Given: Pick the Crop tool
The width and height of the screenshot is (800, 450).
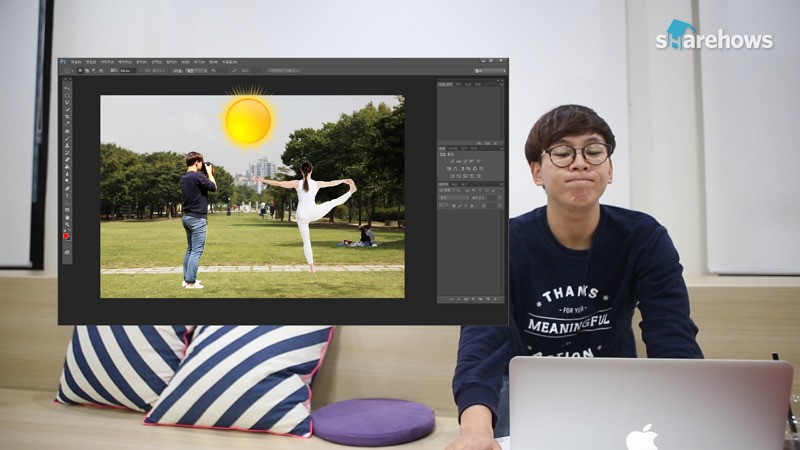Looking at the screenshot, I should 67,116.
